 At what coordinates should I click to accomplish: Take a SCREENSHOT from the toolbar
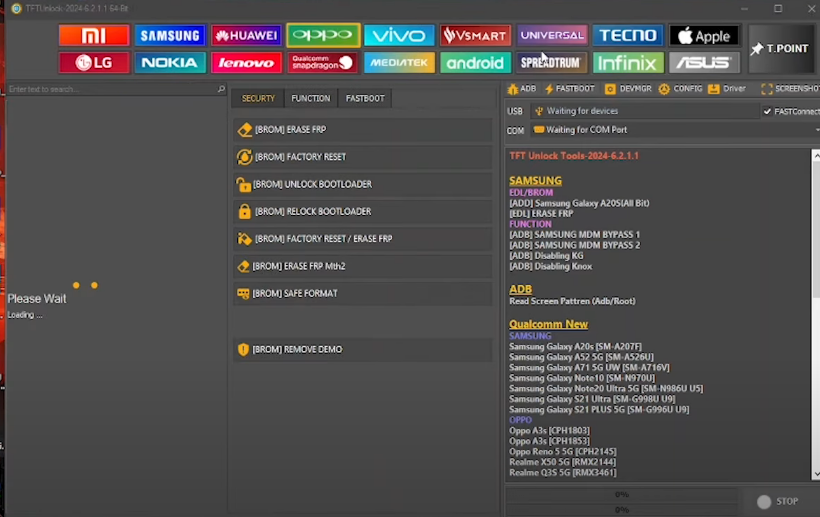(790, 89)
